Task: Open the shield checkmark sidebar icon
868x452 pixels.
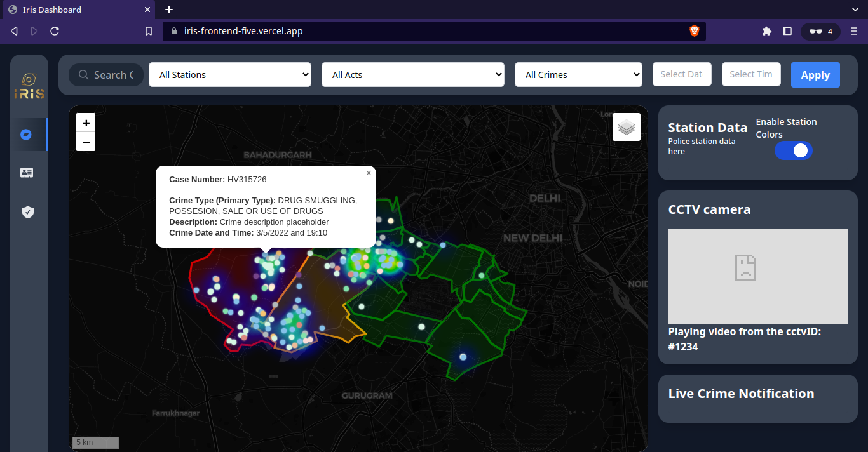Action: tap(27, 211)
